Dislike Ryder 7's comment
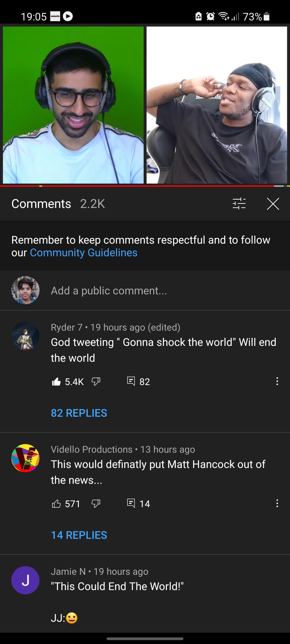The image size is (290, 644). (96, 381)
